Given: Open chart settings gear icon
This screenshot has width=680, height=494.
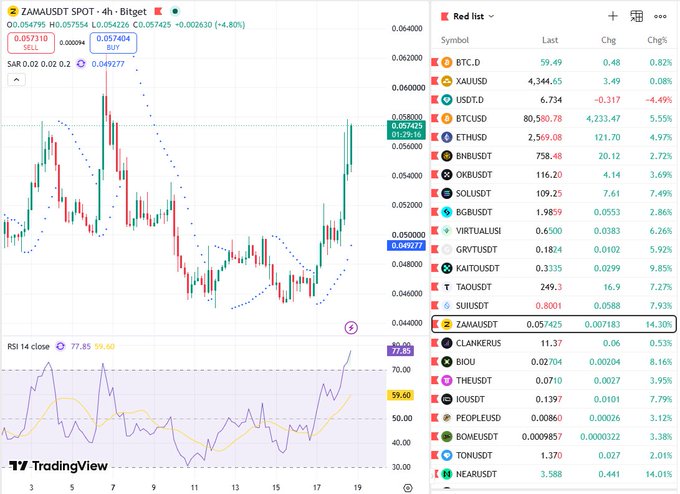Looking at the screenshot, I should point(407,488).
